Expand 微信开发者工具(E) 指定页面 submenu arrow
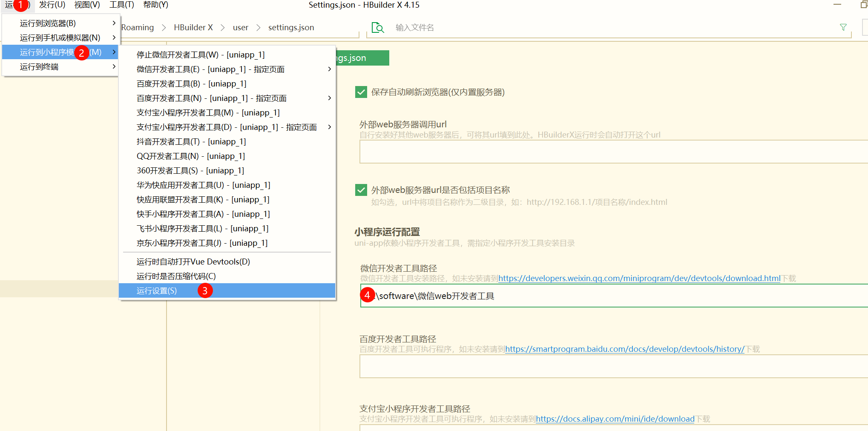Image resolution: width=868 pixels, height=431 pixels. 329,69
